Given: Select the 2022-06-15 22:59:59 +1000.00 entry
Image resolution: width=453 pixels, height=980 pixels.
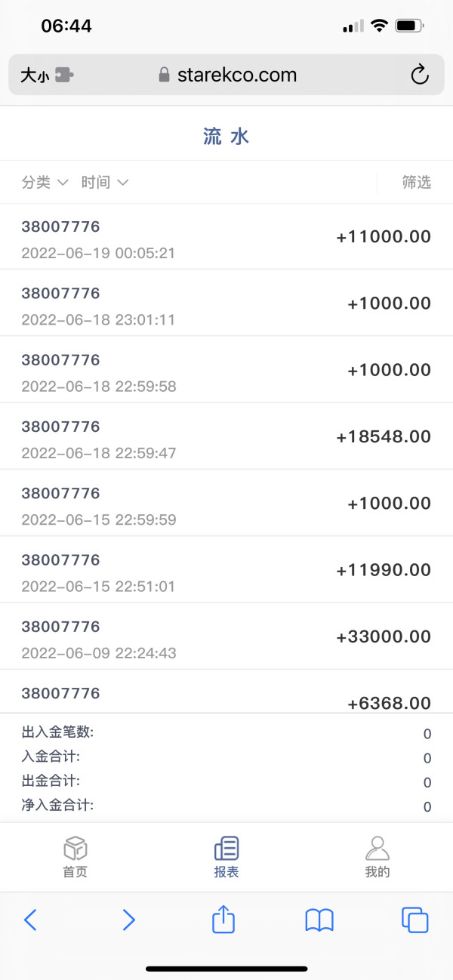Looking at the screenshot, I should [x=226, y=504].
